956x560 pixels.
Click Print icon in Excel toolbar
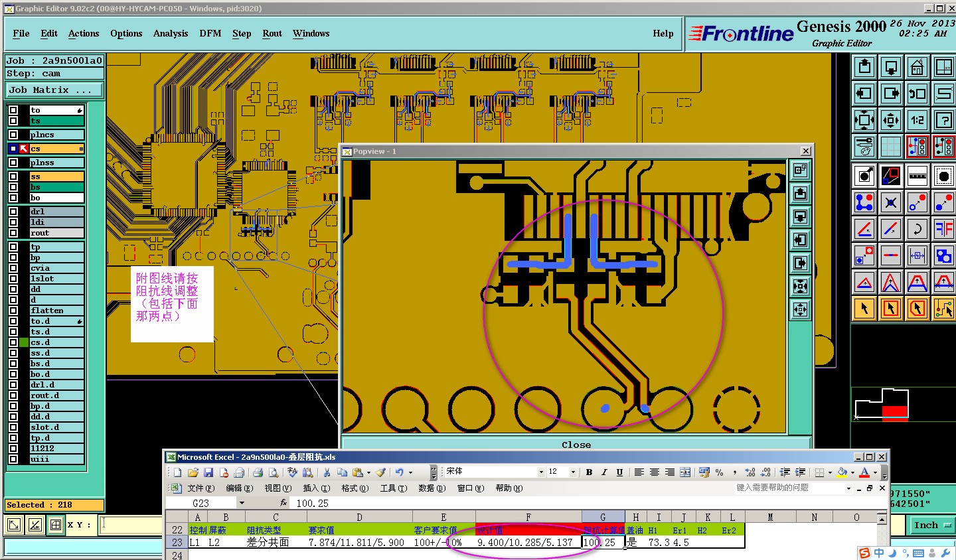click(258, 472)
